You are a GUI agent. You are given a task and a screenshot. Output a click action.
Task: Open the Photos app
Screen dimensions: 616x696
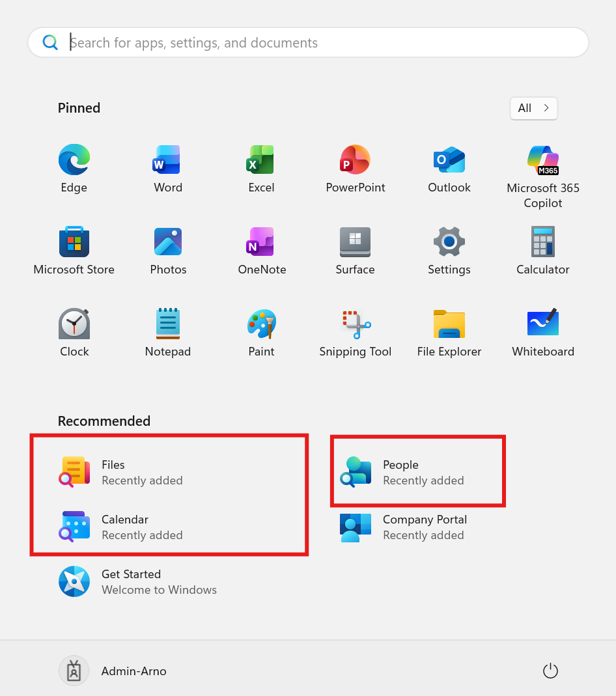(167, 250)
